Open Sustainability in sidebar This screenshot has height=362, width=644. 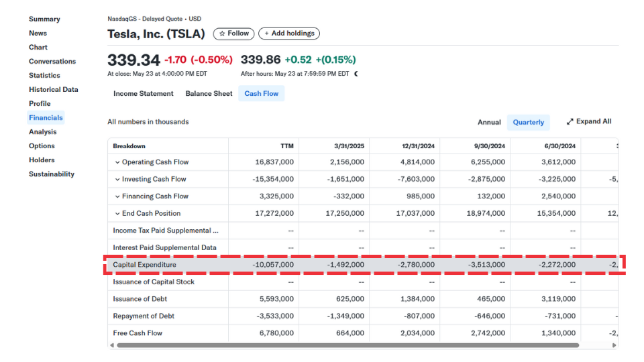pos(52,174)
